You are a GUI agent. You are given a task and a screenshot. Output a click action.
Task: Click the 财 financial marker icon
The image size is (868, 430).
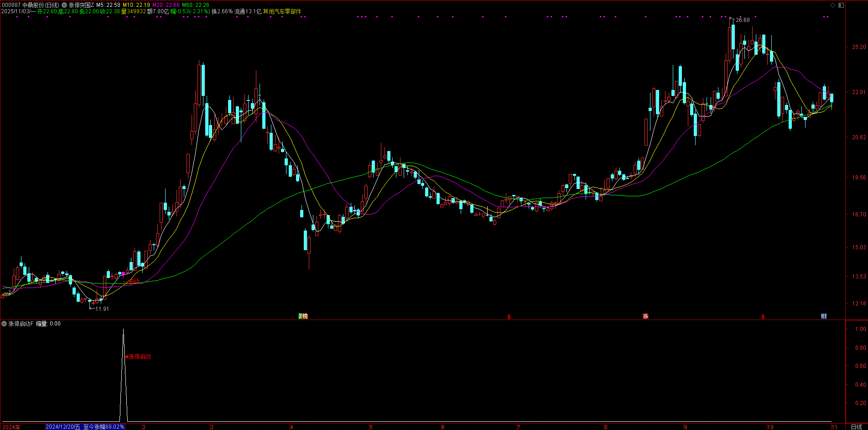824,316
